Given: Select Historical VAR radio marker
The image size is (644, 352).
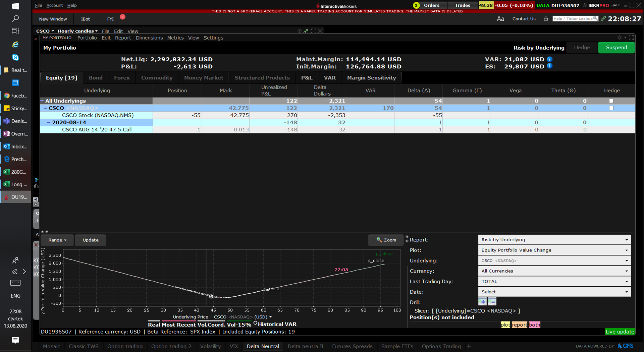Looking at the screenshot, I should (x=255, y=323).
